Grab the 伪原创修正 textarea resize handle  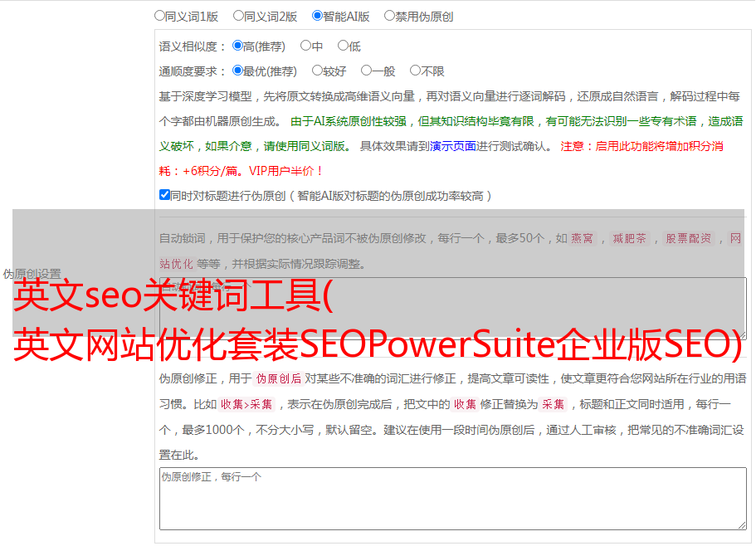(x=742, y=525)
